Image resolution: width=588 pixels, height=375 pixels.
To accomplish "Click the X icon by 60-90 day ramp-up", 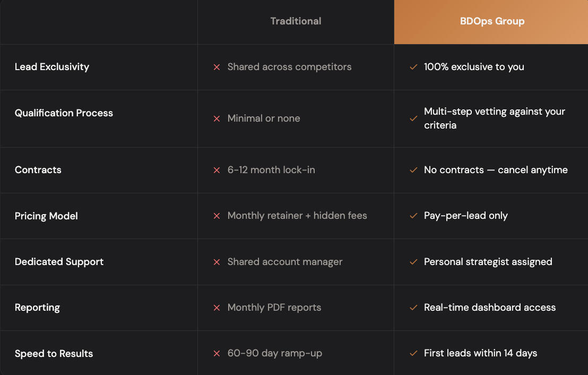I will click(x=217, y=354).
